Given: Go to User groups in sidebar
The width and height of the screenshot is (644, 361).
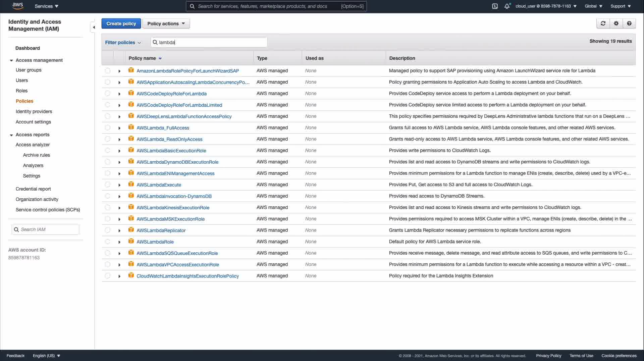Looking at the screenshot, I should [x=29, y=70].
